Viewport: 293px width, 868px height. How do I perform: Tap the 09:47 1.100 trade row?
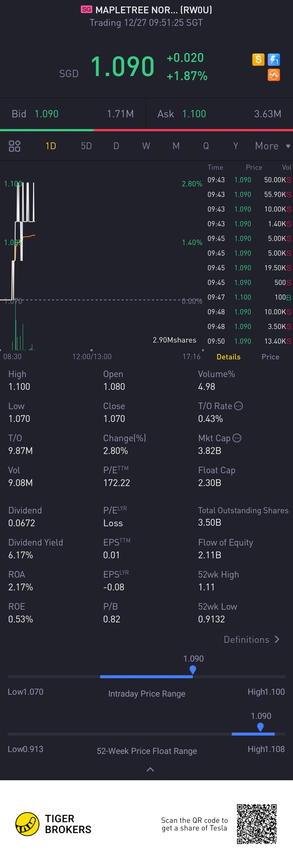tap(249, 297)
